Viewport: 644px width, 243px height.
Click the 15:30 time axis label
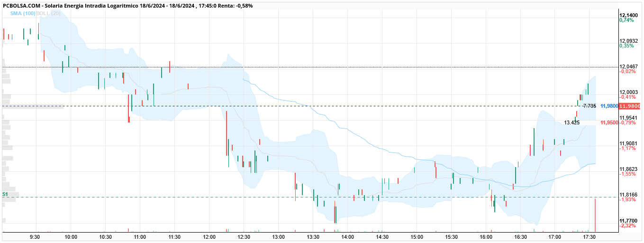[x=452, y=236]
